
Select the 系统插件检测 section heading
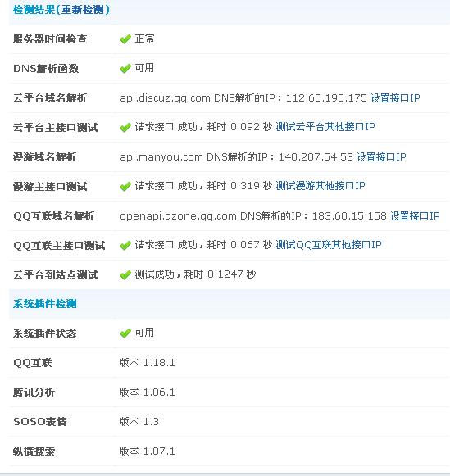(44, 304)
